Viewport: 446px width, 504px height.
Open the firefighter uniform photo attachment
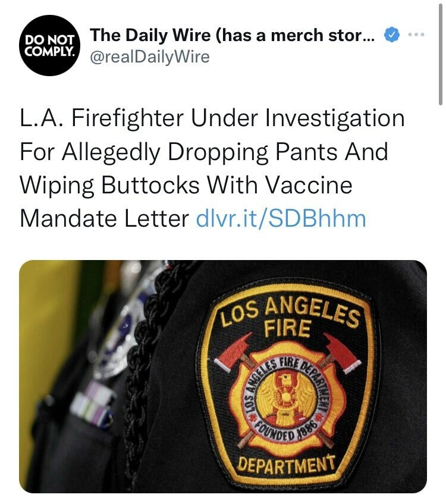[x=223, y=377]
